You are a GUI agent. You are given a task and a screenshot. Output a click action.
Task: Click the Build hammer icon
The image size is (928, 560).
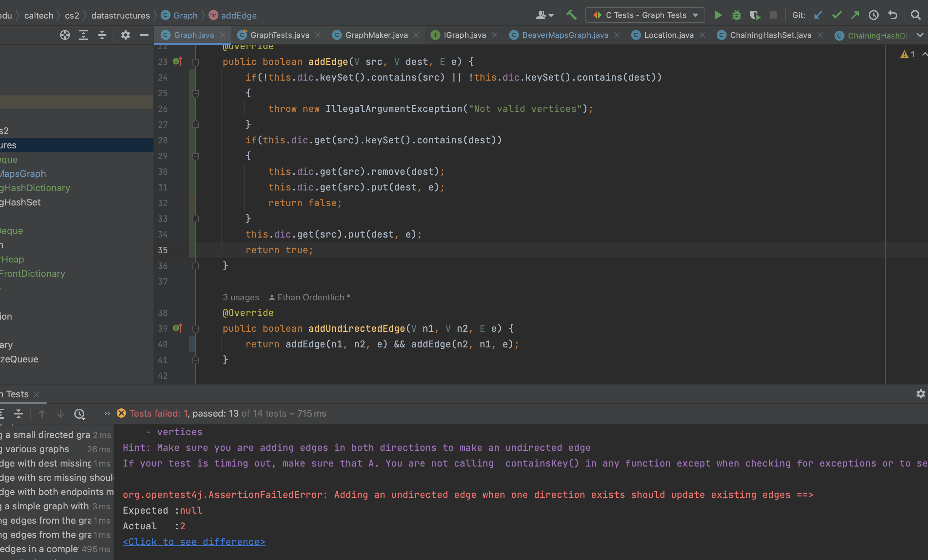571,15
